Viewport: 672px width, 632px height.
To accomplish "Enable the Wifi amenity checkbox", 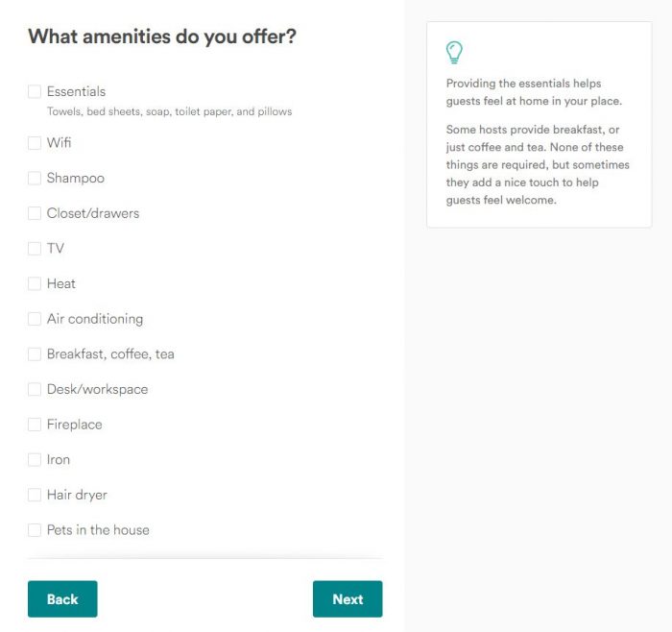I will (35, 143).
